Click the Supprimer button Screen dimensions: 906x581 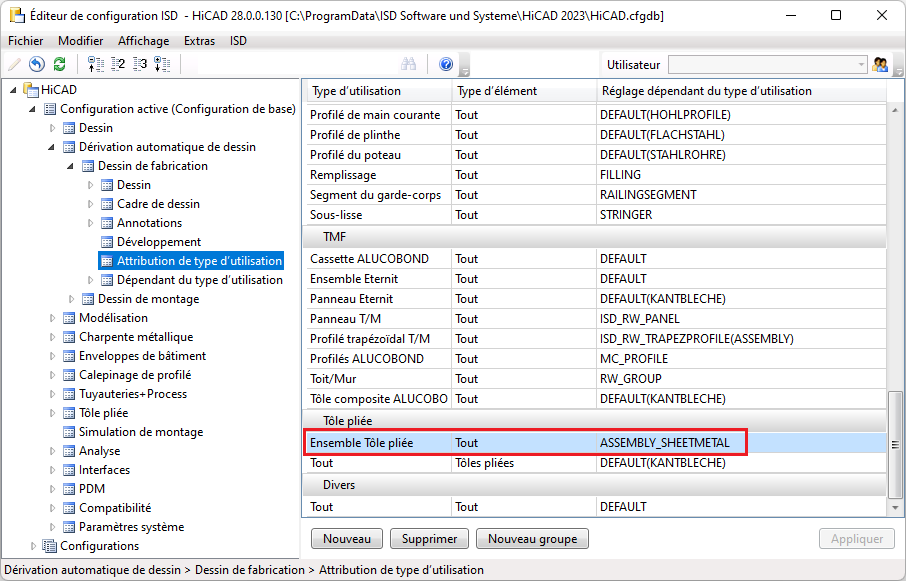(x=429, y=539)
